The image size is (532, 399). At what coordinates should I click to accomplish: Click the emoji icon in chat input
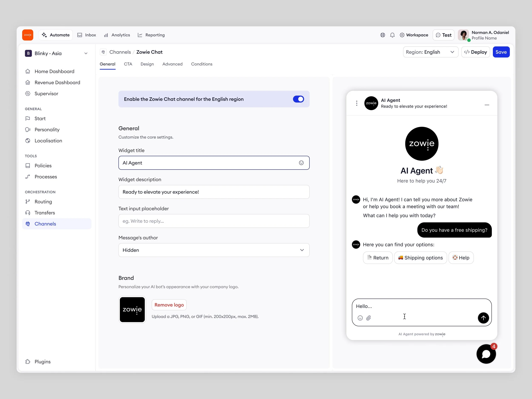[x=360, y=318]
